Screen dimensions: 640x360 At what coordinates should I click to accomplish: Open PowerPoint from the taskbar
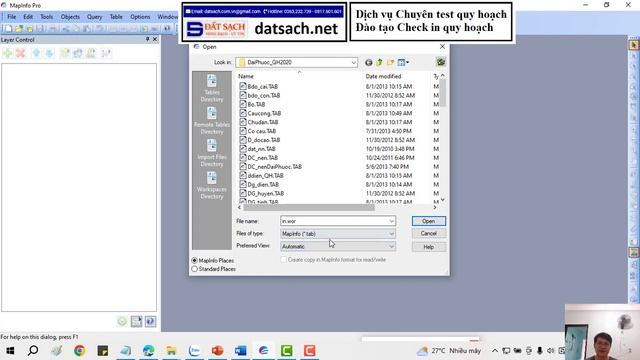(x=217, y=351)
